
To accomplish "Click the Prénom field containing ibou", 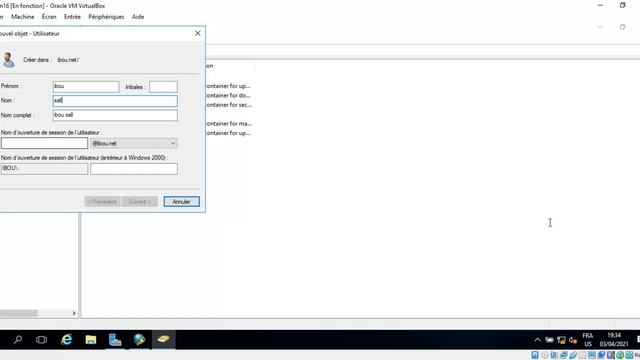I will (86, 87).
